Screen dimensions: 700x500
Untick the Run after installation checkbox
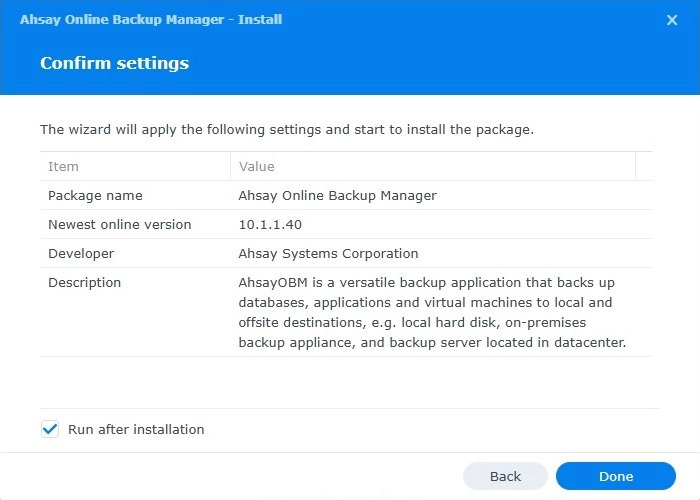tap(50, 429)
